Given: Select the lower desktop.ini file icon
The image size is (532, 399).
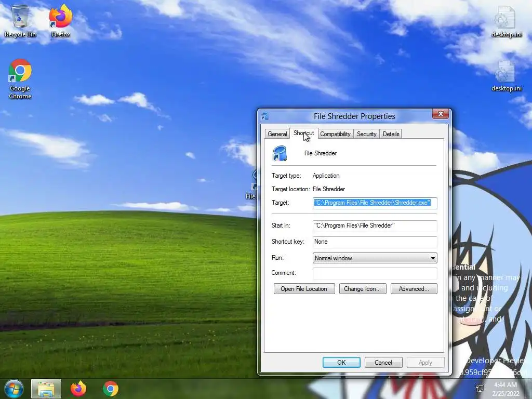Looking at the screenshot, I should 506,76.
